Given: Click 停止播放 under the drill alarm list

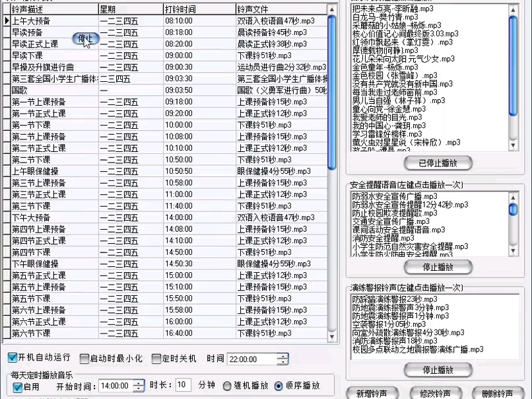Looking at the screenshot, I should tap(438, 370).
